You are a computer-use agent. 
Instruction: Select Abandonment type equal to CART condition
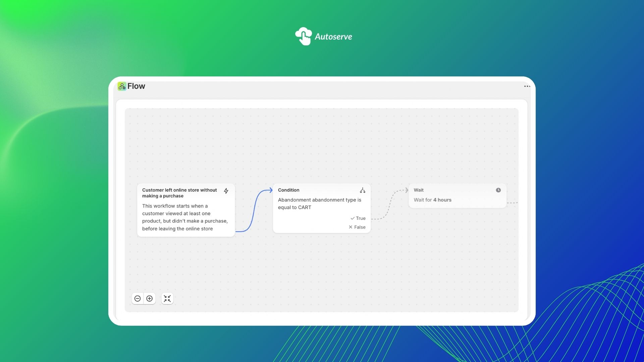click(x=319, y=203)
